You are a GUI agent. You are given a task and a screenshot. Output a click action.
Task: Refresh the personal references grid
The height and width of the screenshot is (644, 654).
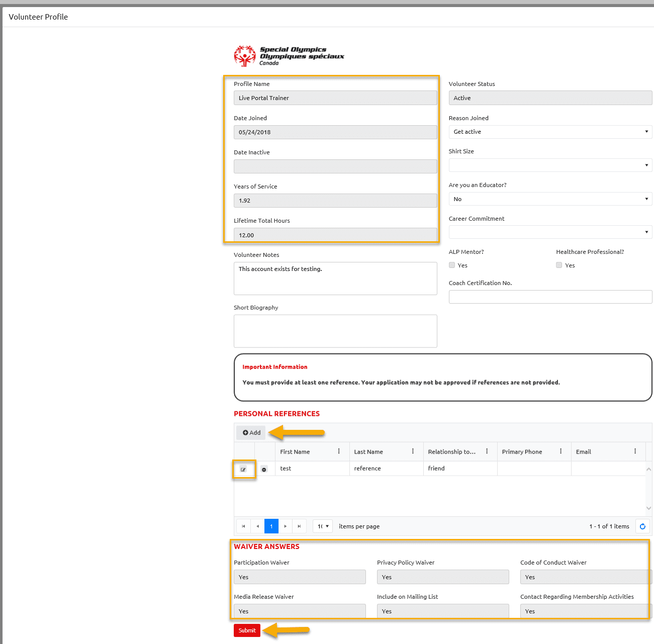642,526
